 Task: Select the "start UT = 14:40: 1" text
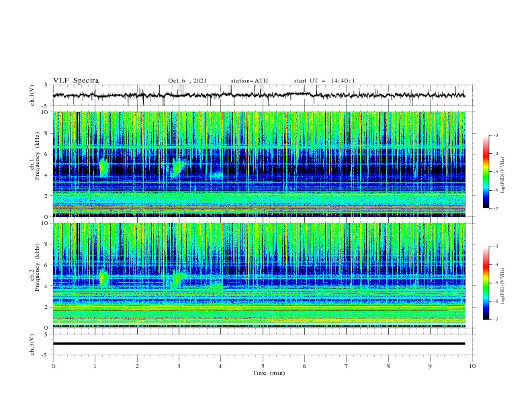coord(324,81)
